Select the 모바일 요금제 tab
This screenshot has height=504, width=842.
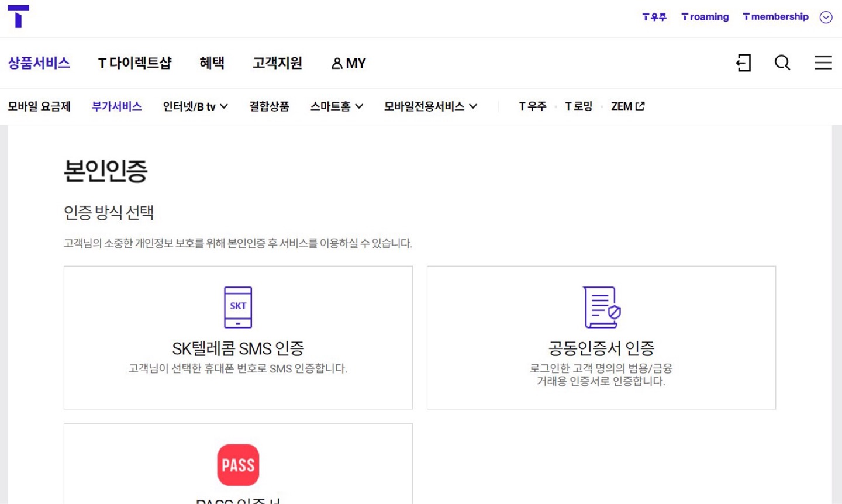[x=39, y=106]
